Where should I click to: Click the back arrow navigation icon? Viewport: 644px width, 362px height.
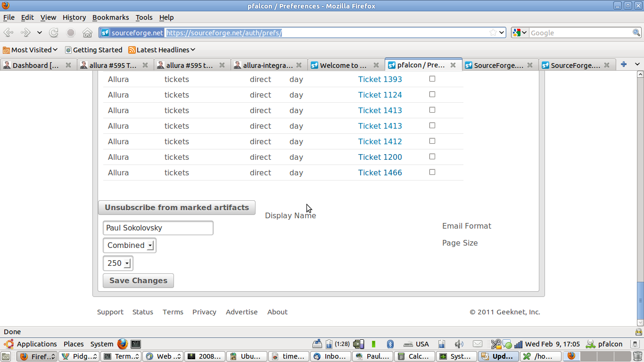tap(8, 33)
